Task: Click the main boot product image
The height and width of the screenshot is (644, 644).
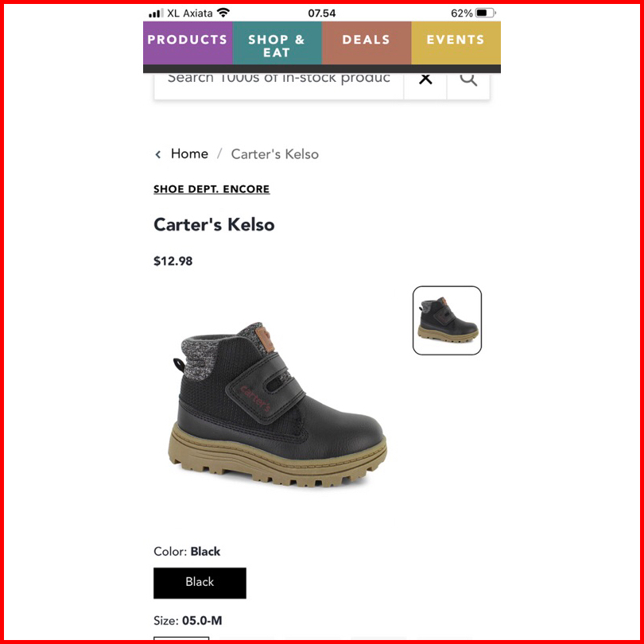Action: tap(277, 405)
